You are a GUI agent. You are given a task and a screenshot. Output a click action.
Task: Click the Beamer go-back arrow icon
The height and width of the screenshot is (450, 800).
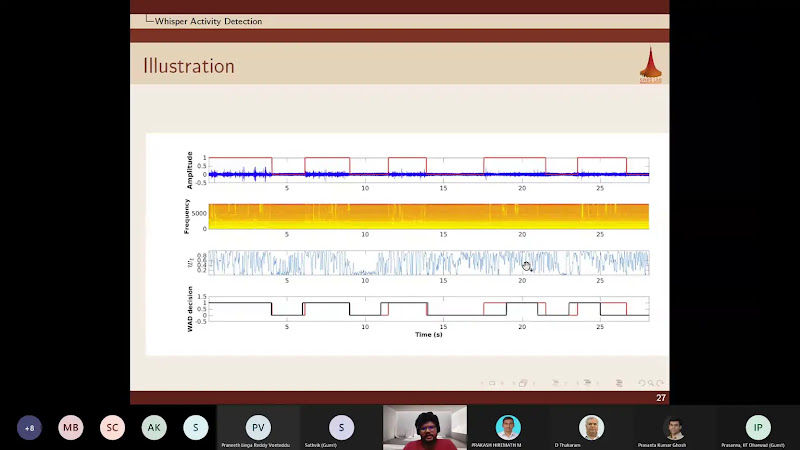642,383
